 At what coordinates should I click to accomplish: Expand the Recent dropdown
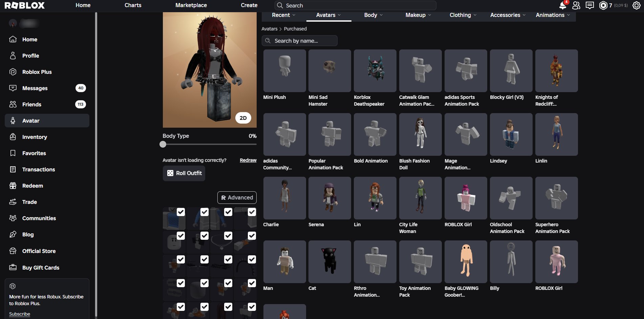tap(284, 15)
